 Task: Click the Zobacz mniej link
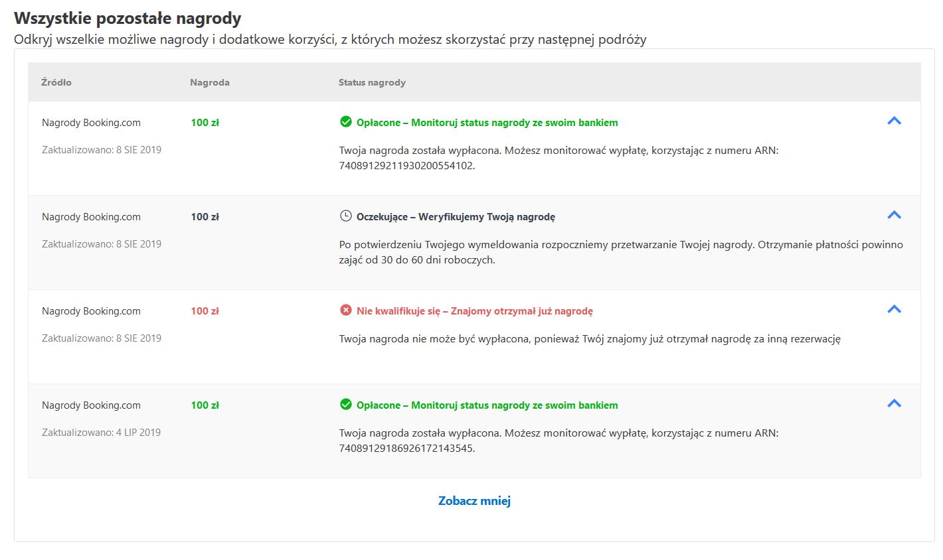(x=474, y=501)
